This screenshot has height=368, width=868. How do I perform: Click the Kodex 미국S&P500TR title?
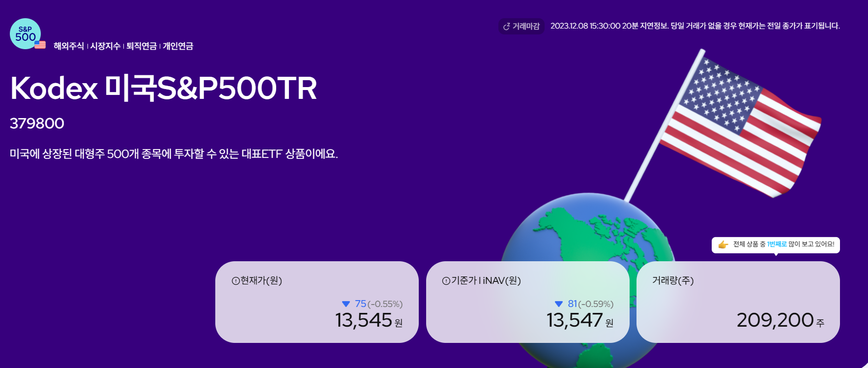click(x=164, y=88)
